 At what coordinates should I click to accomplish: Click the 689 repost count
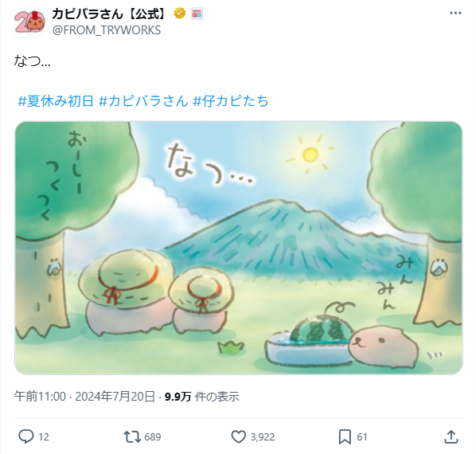click(152, 437)
